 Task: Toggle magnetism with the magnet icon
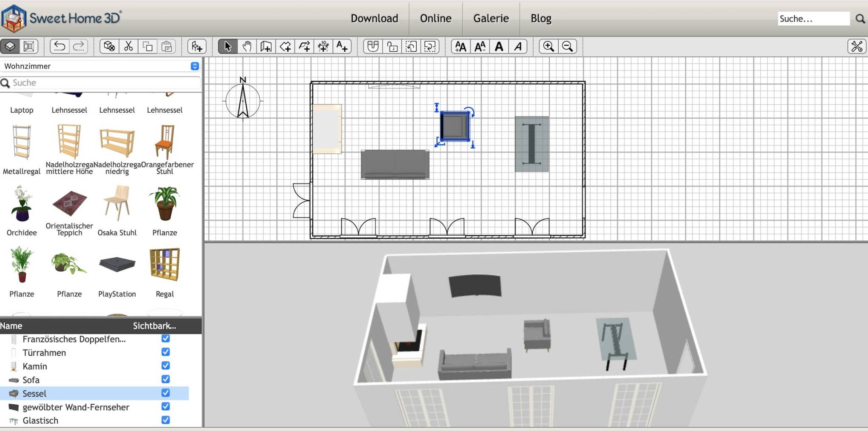373,46
